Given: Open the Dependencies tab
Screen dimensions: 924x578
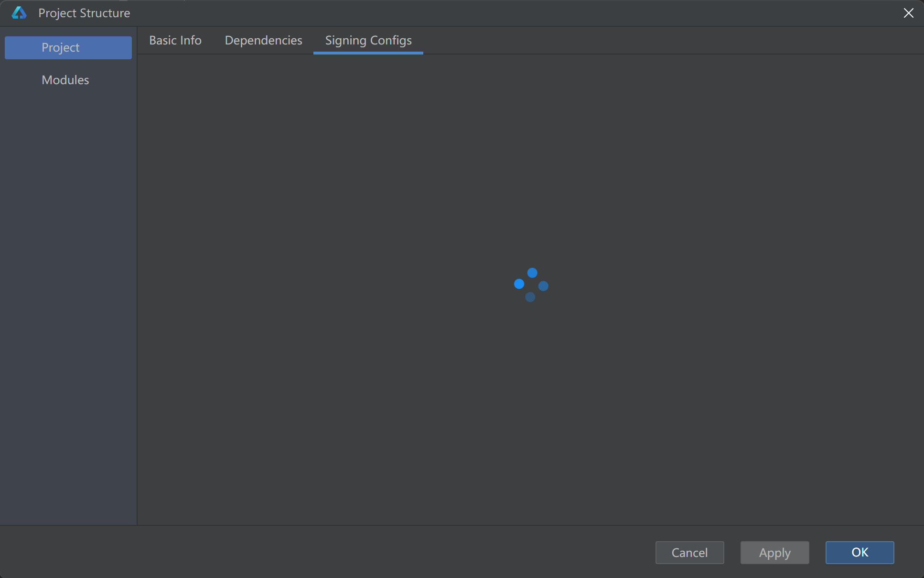Looking at the screenshot, I should 263,40.
